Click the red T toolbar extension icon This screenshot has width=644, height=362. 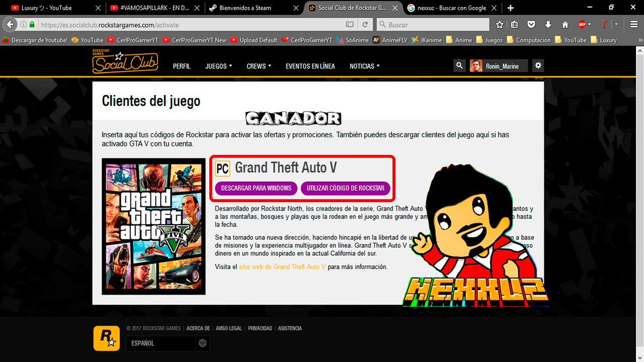pos(604,25)
